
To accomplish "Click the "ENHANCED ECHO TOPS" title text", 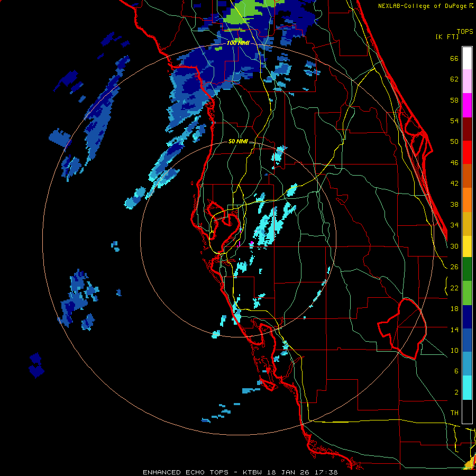I will click(186, 472).
